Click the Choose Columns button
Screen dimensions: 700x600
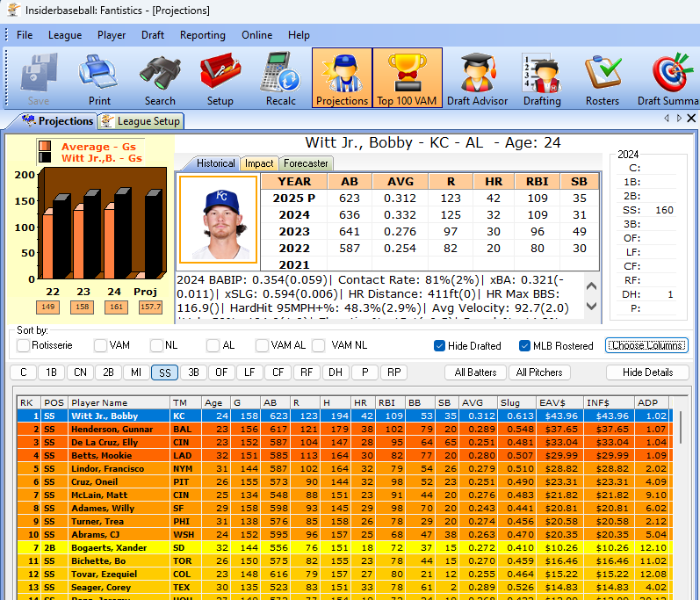pos(646,345)
